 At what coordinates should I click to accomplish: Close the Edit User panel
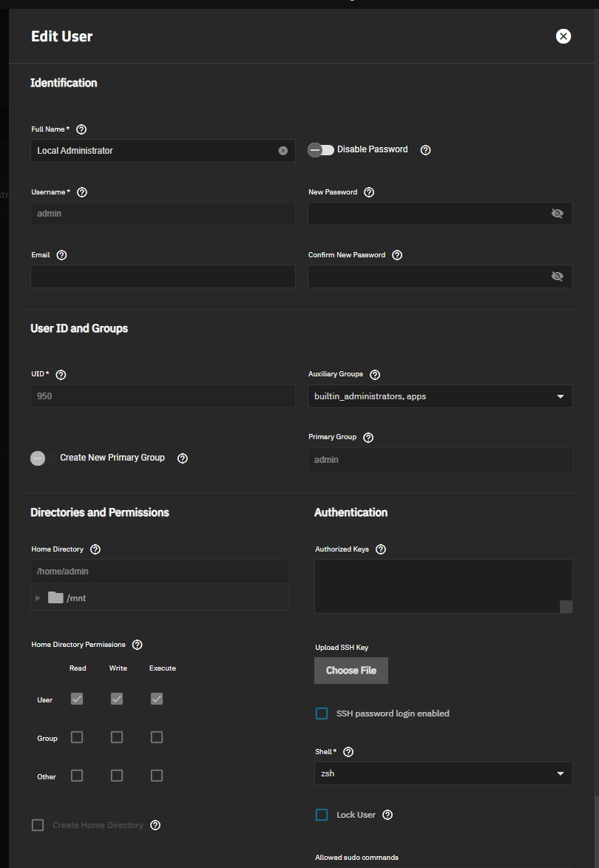coord(563,36)
